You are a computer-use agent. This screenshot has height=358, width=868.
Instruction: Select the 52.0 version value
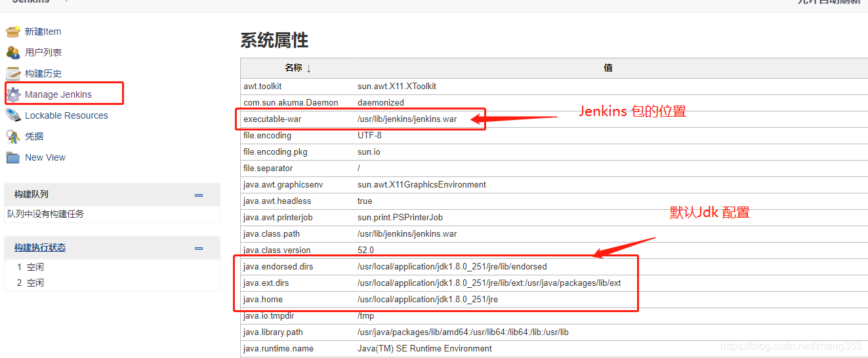pos(365,250)
